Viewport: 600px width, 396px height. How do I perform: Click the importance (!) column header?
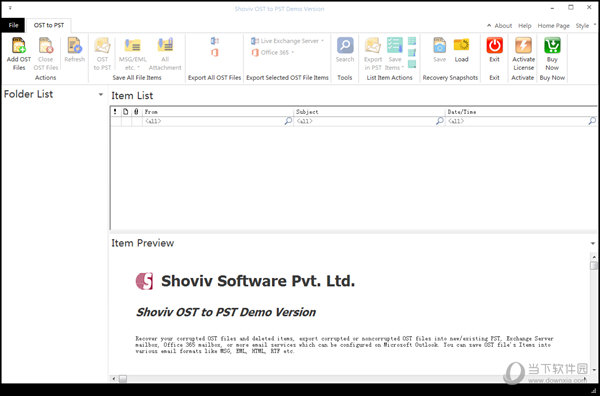pyautogui.click(x=115, y=112)
